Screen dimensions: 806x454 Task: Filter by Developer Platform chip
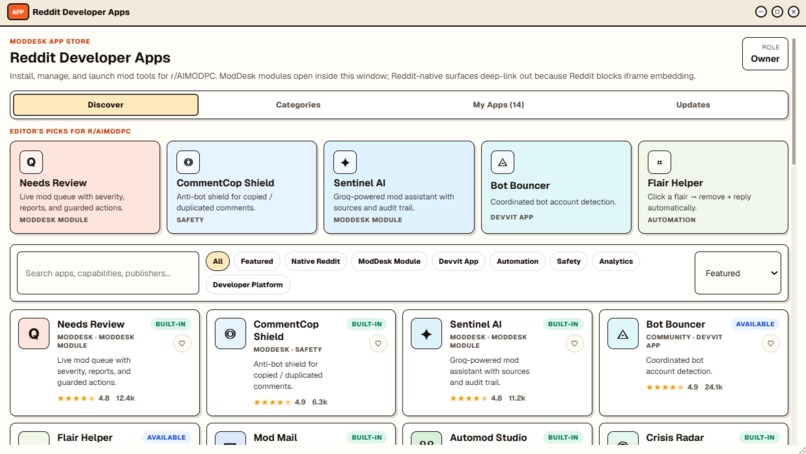[x=248, y=284]
